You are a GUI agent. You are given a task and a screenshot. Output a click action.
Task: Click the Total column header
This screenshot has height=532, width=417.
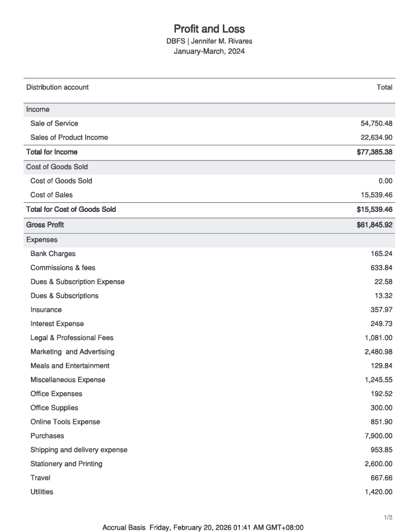click(384, 87)
